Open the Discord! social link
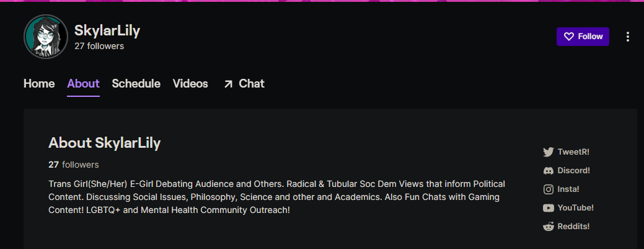 point(567,170)
